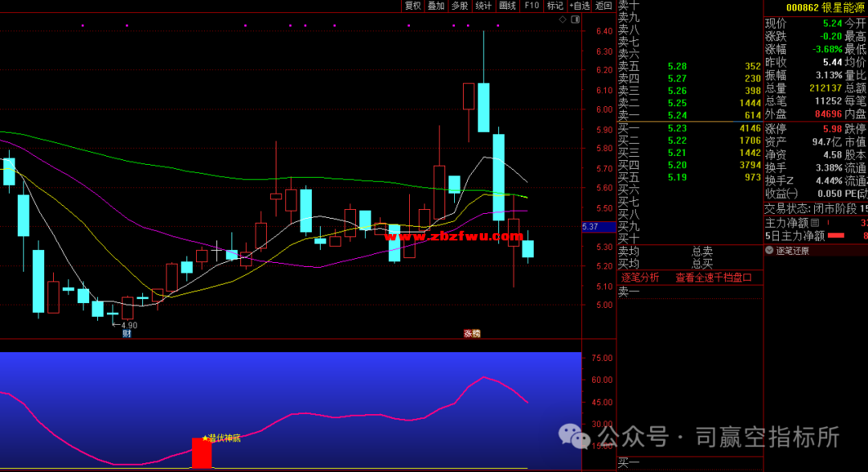Select 买二 price 5.22

tap(677, 141)
